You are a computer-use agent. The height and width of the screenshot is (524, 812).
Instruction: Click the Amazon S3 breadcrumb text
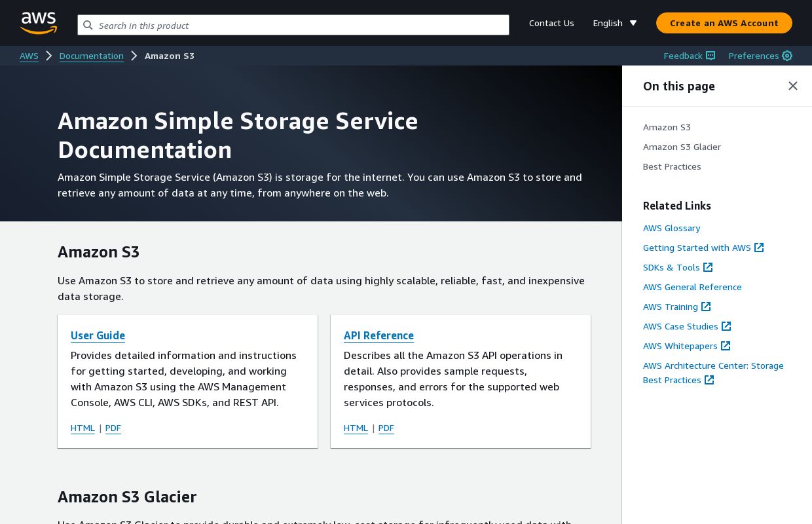click(170, 56)
